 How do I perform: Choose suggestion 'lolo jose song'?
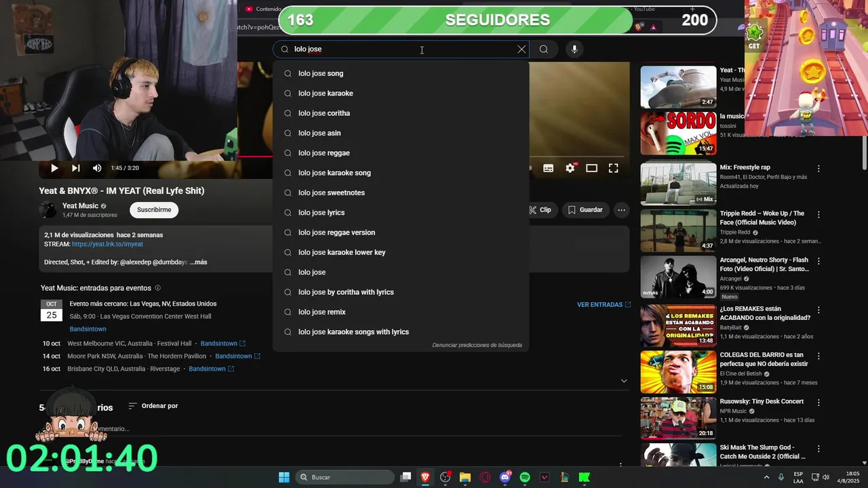click(400, 73)
